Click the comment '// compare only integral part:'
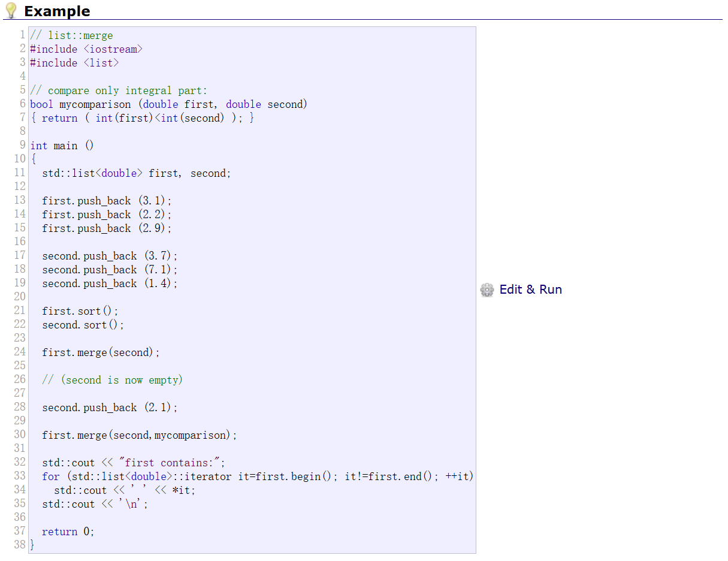The height and width of the screenshot is (561, 728). pos(119,91)
